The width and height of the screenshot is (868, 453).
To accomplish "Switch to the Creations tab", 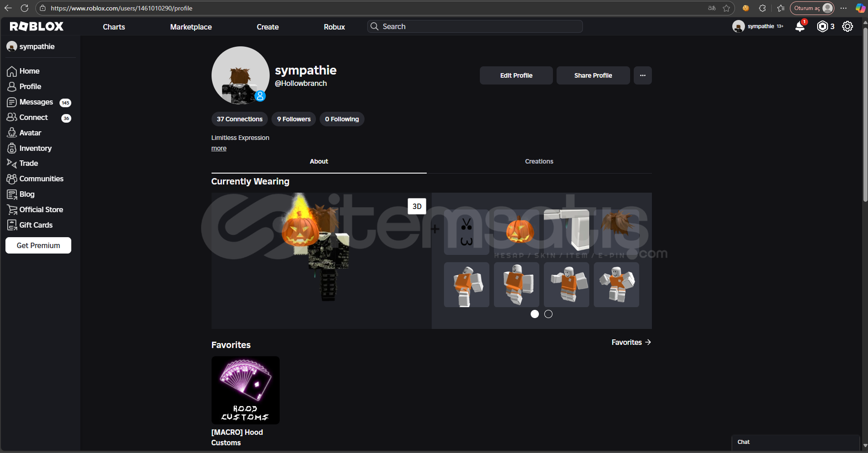I will coord(539,162).
